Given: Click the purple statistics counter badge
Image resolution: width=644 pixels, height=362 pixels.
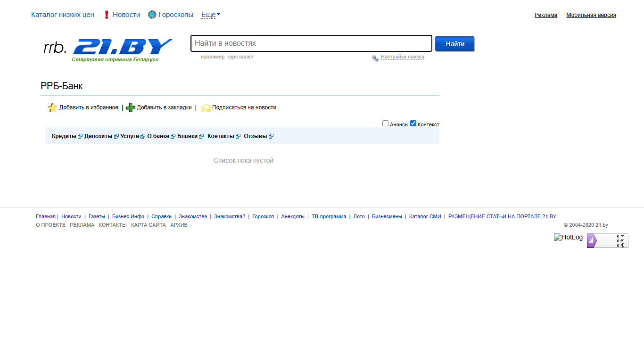Looking at the screenshot, I should [x=607, y=240].
